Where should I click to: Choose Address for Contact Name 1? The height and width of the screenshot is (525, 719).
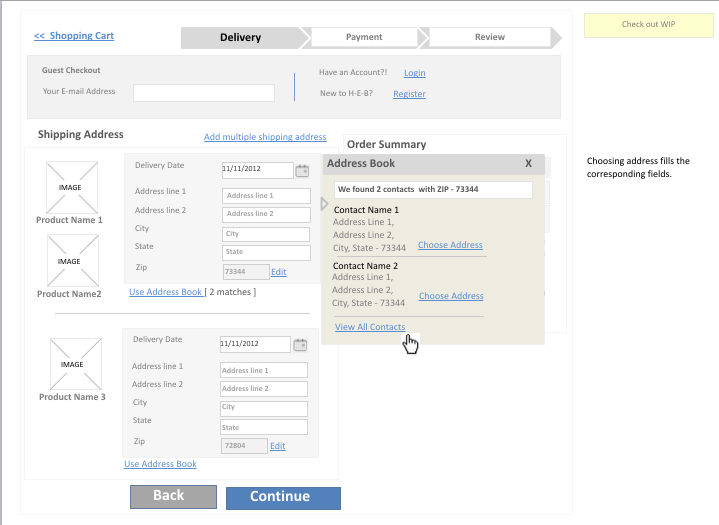[450, 245]
